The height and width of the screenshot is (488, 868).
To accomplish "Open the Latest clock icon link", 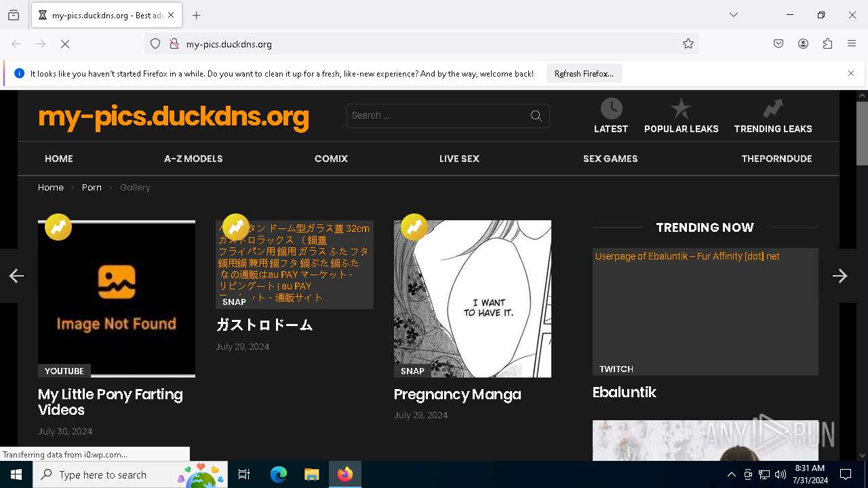I will point(611,108).
